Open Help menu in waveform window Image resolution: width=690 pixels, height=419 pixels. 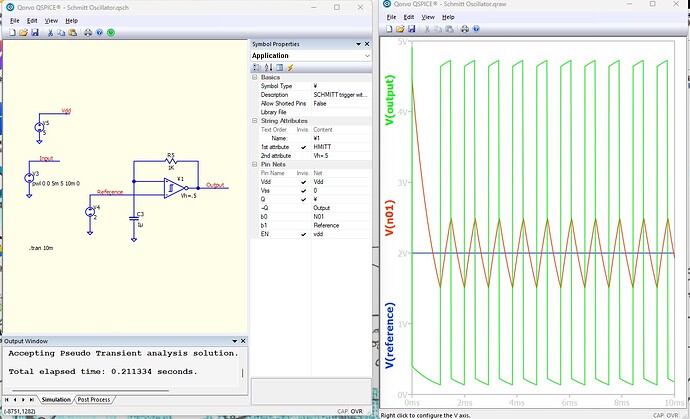click(x=448, y=17)
